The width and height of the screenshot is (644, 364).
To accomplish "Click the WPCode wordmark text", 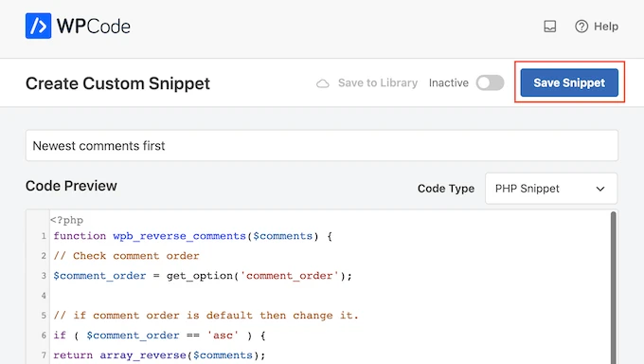I will click(x=93, y=27).
